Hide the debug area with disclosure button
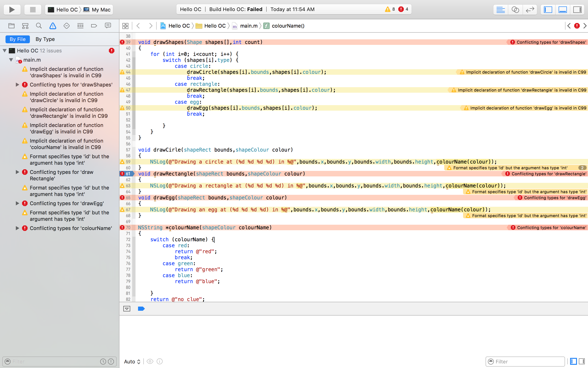588x368 pixels. point(127,309)
